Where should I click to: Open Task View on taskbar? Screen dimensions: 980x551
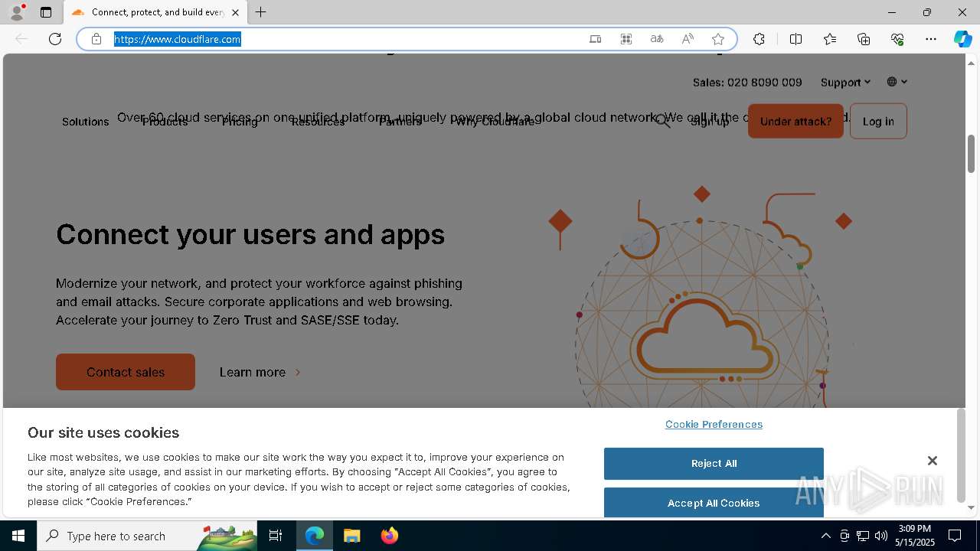click(276, 536)
